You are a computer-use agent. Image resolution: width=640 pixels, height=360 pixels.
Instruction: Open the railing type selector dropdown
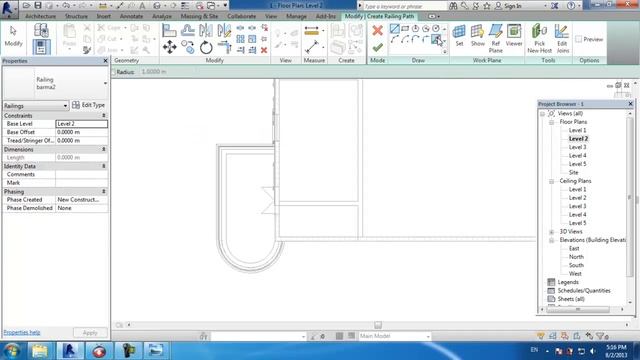tap(105, 83)
